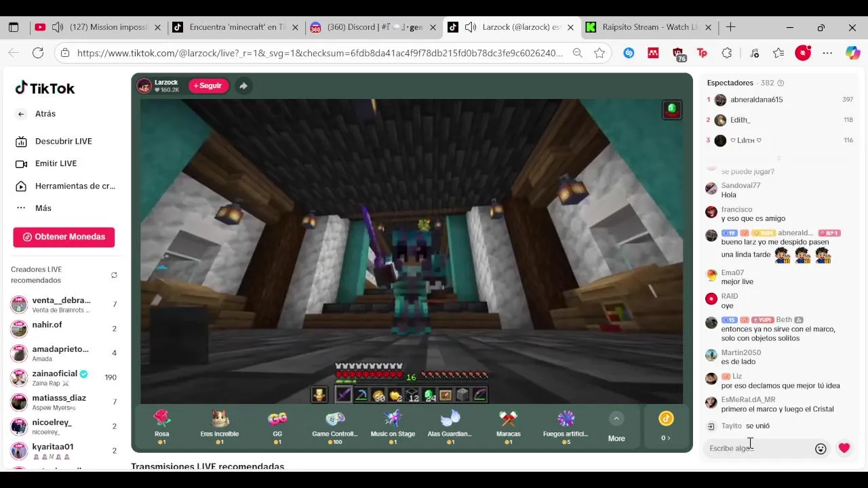
Task: Click Espectadores info icon
Action: 781,83
